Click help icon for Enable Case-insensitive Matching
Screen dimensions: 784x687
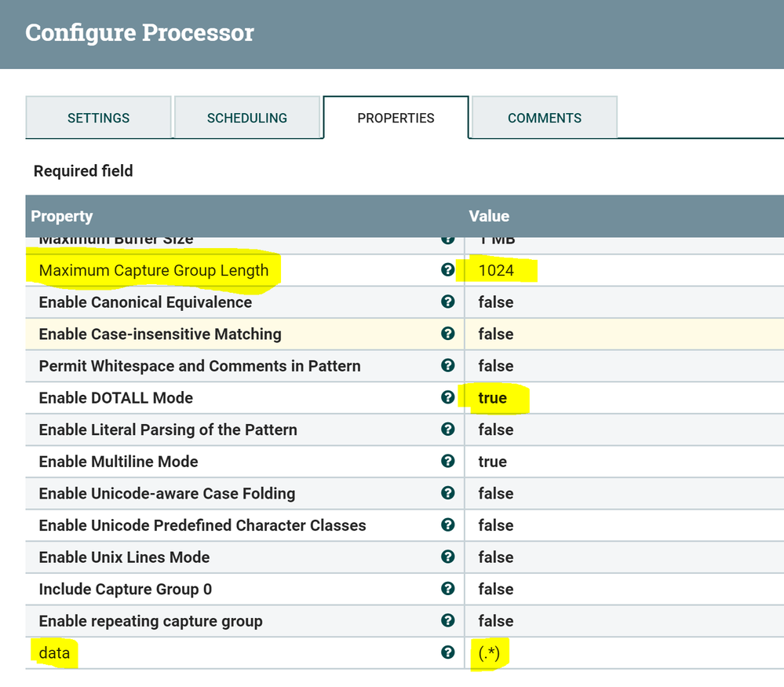click(447, 334)
